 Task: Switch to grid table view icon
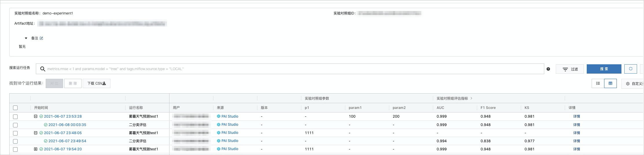point(610,83)
